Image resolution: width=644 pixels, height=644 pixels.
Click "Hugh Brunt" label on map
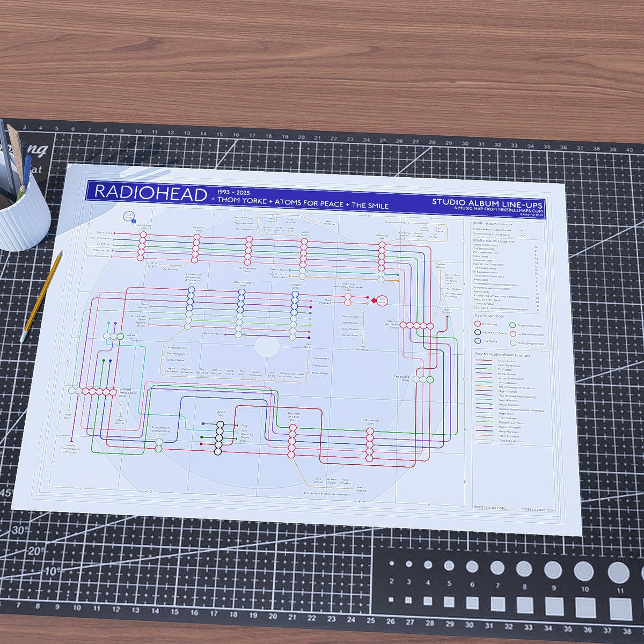tap(68, 416)
